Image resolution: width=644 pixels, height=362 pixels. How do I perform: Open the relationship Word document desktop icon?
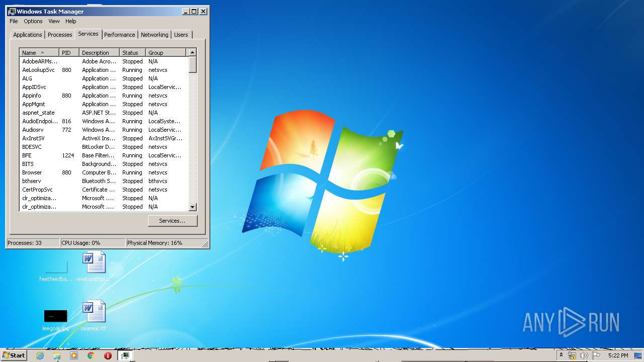click(94, 266)
